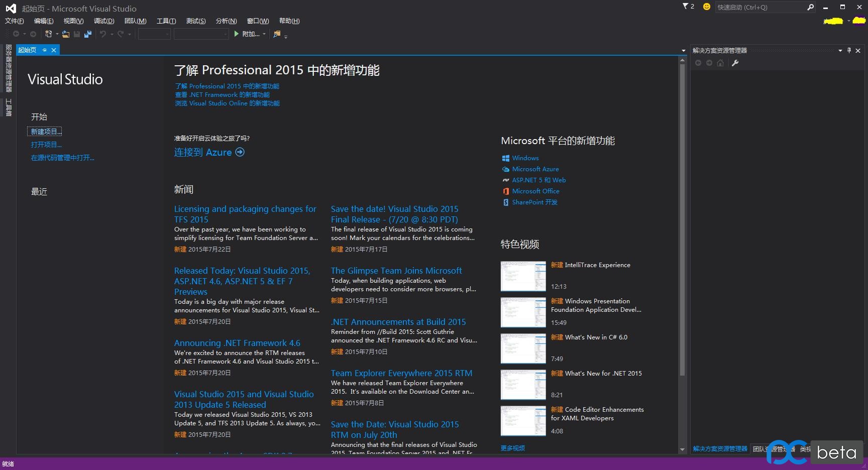Click the 打开项目... link

pyautogui.click(x=46, y=145)
